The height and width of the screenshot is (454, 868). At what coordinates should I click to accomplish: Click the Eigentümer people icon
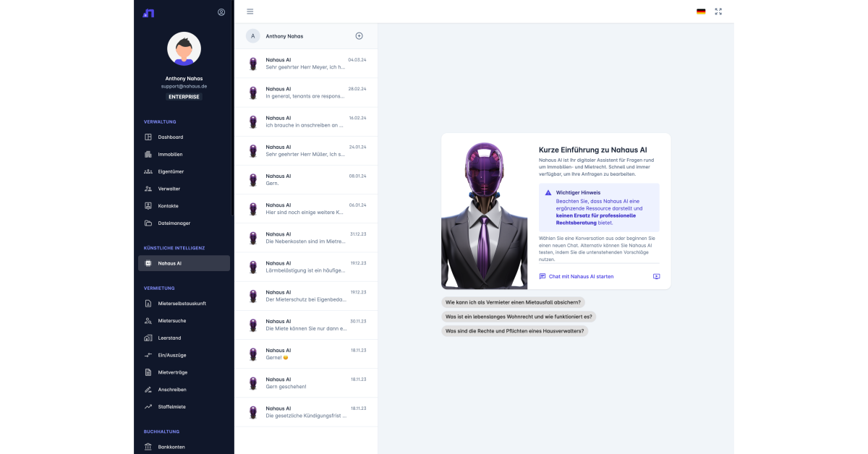(148, 171)
